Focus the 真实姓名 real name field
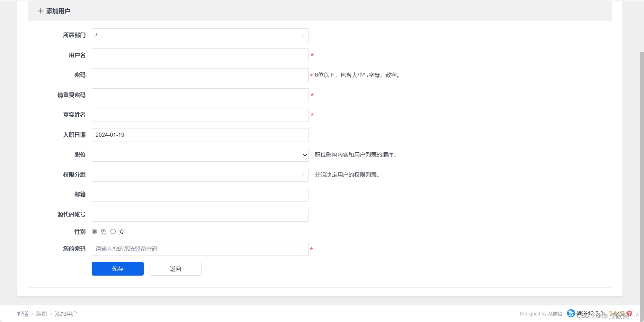 pos(200,115)
